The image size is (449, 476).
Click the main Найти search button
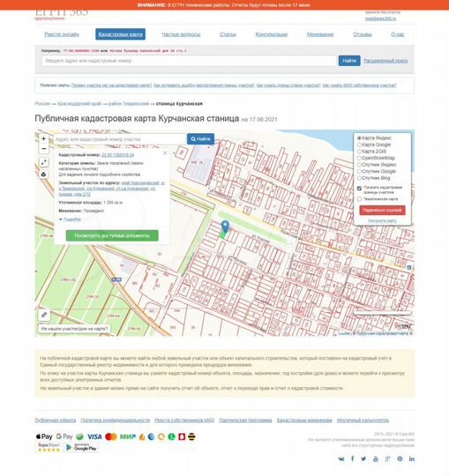coord(349,61)
